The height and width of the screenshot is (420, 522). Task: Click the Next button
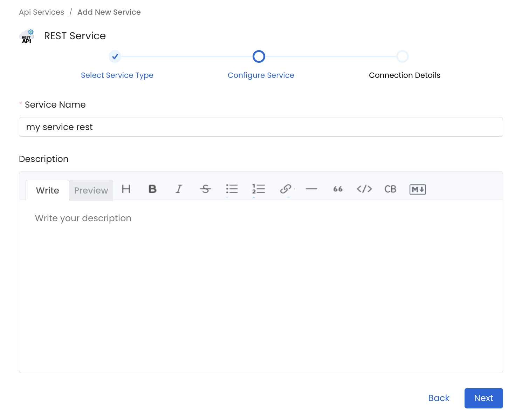click(483, 398)
